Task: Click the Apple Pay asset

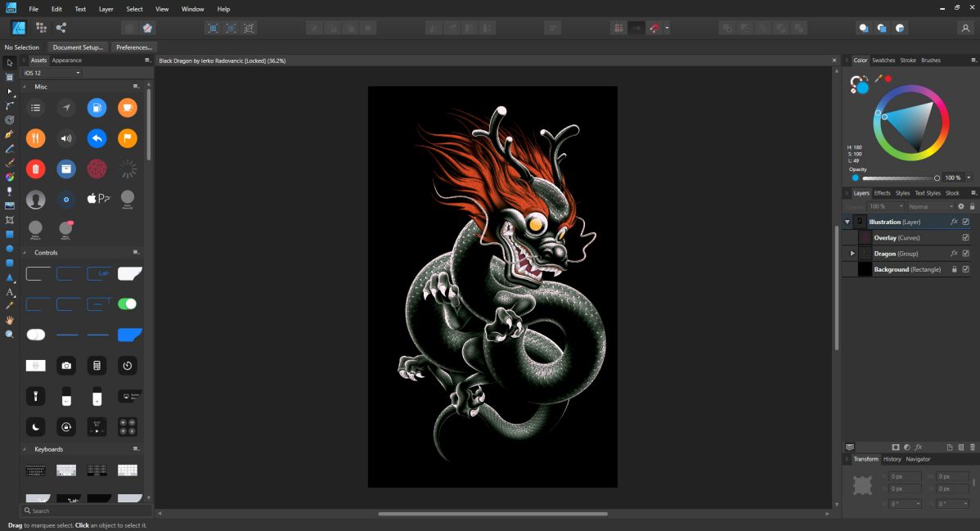Action: click(98, 199)
